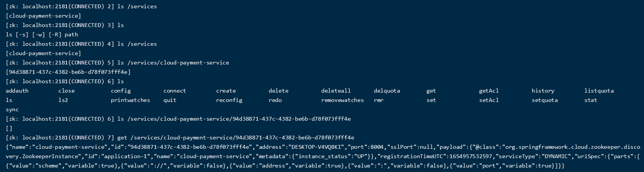
Task: Click the "ls [-s] [-w] [-R] path" usage line
Action: click(42, 34)
